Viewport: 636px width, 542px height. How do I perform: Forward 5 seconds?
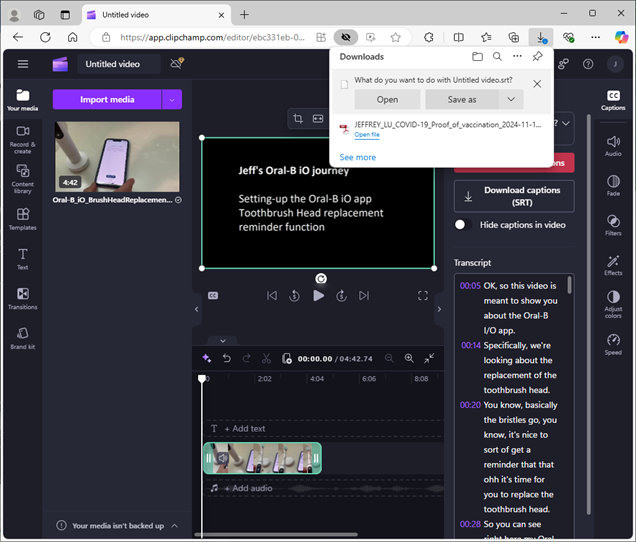[342, 296]
